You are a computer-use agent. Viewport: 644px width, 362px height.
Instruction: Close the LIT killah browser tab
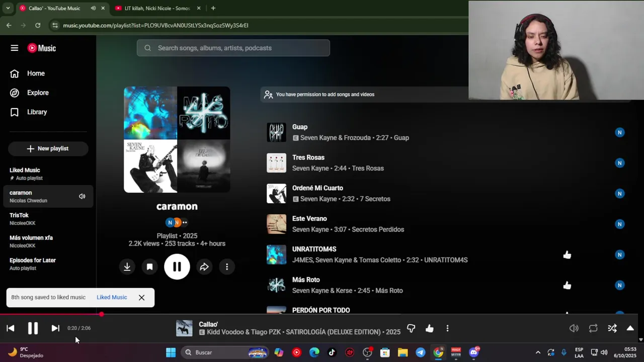(x=199, y=8)
